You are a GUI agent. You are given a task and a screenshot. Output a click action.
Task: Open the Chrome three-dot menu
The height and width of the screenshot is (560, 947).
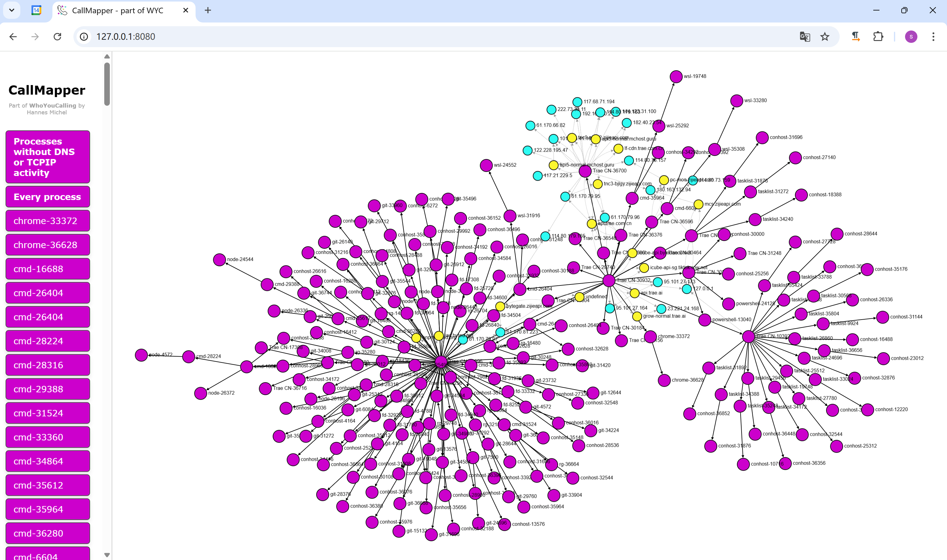[x=933, y=37]
